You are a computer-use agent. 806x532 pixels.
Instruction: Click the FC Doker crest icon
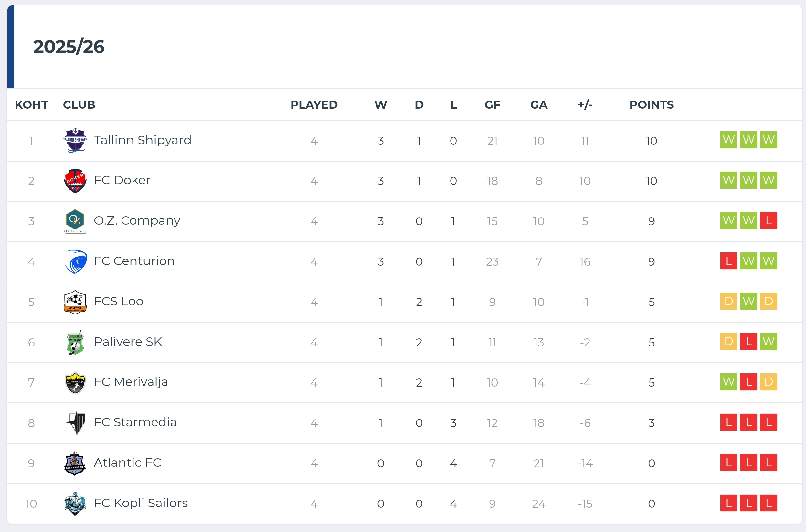click(x=75, y=181)
